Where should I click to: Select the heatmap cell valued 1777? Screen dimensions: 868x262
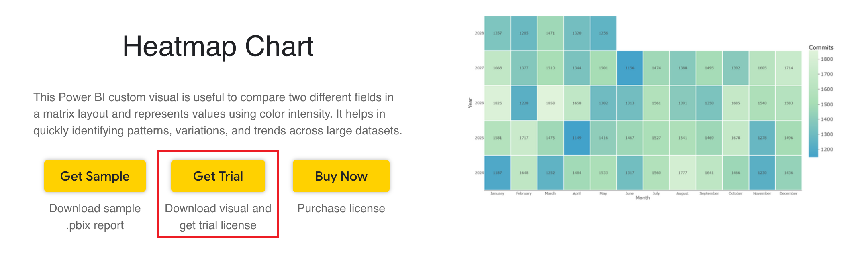click(x=683, y=173)
